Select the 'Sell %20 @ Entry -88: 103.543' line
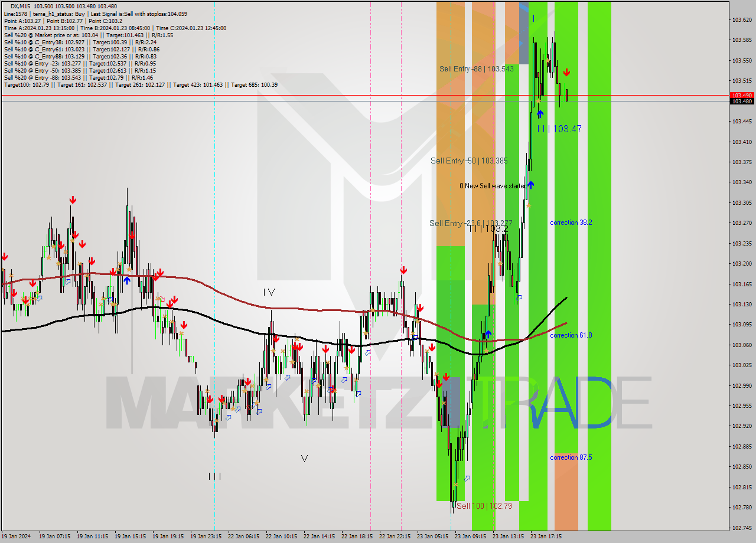The height and width of the screenshot is (543, 756). [78, 77]
